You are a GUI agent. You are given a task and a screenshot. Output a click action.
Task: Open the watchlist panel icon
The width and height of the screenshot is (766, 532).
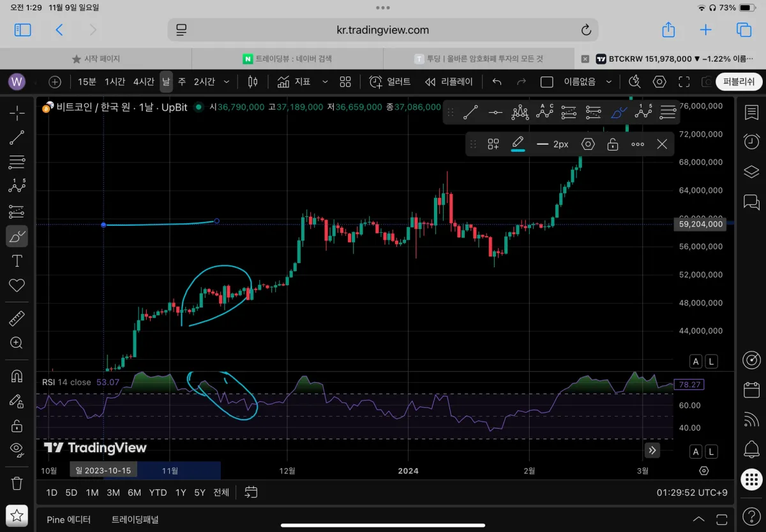(x=751, y=113)
